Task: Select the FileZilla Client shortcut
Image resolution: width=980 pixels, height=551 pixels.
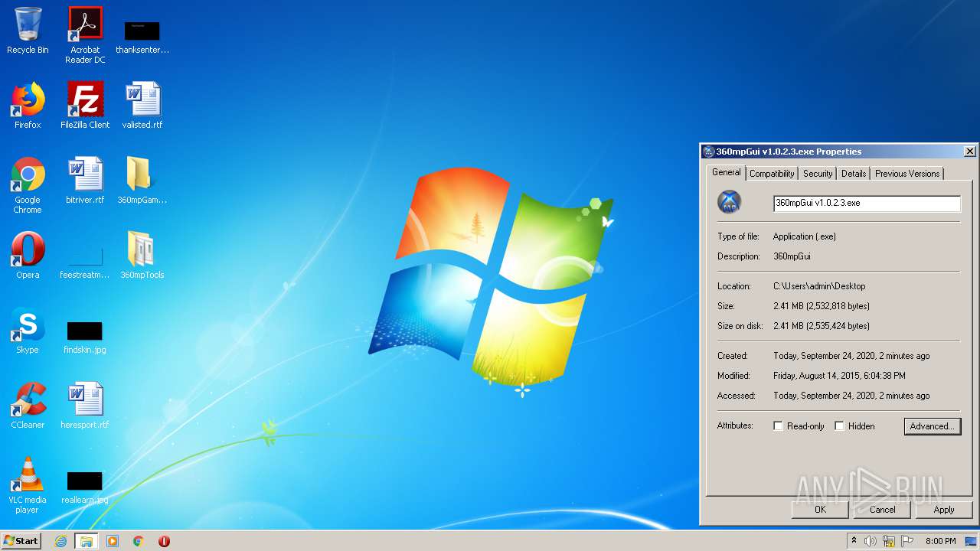Action: (85, 106)
